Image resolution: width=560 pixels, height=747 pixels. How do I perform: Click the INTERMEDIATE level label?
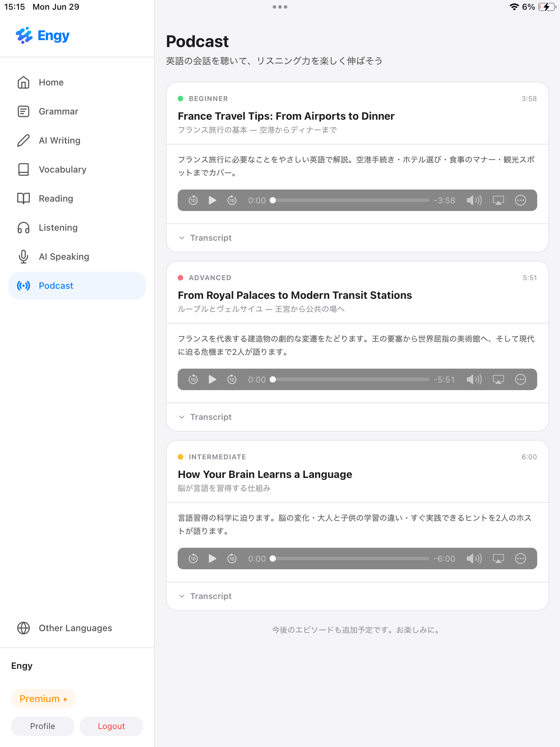[217, 457]
